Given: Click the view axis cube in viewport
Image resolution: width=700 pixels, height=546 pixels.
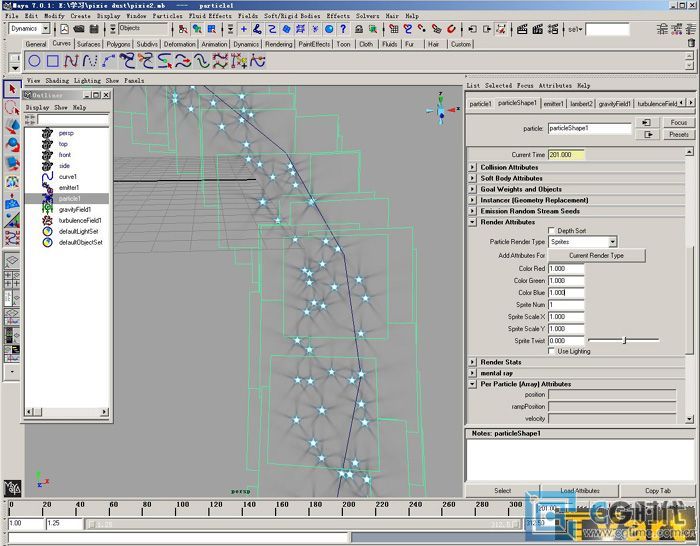Looking at the screenshot, I should (441, 110).
